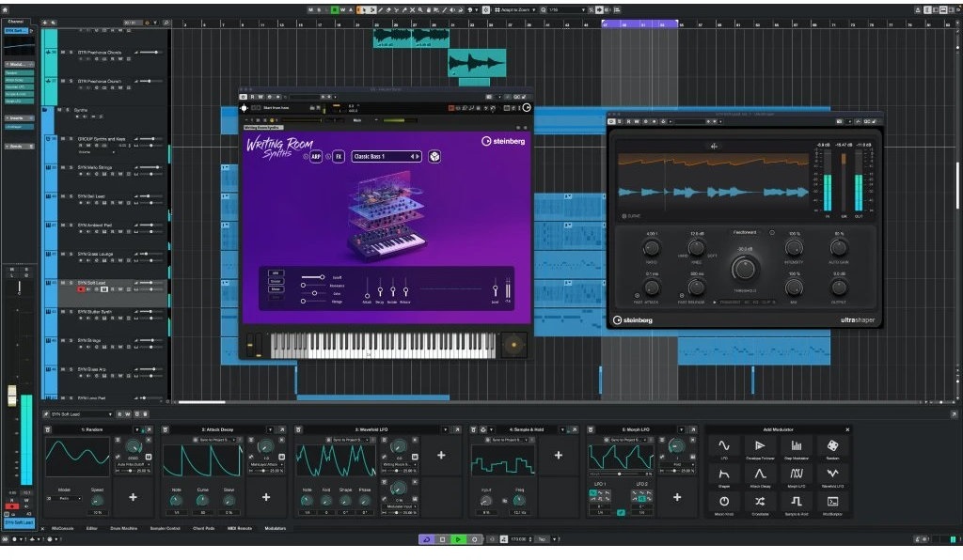
Task: Pop out the Attack Decay modulator with arrow icon
Action: pos(281,430)
